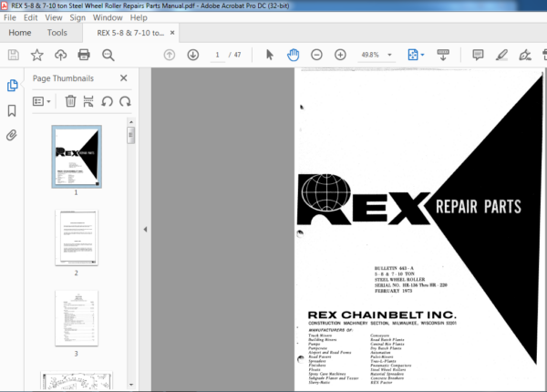Click the upload to cloud icon

tap(61, 55)
